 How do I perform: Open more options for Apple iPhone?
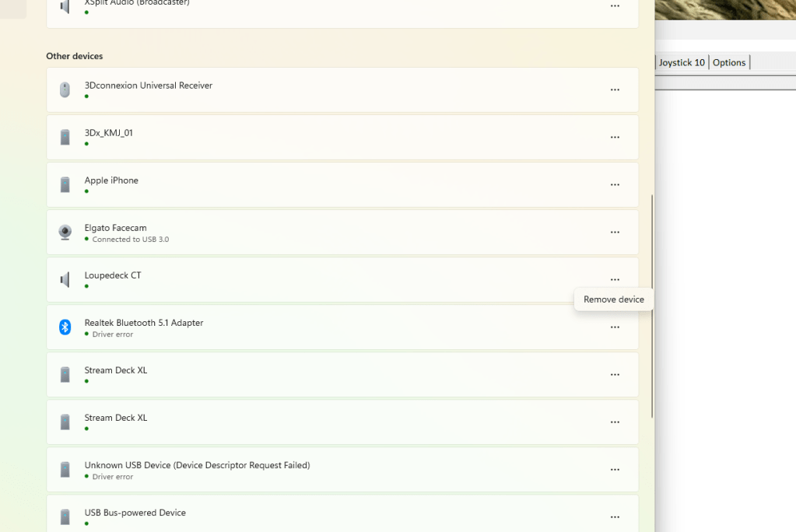click(x=615, y=185)
